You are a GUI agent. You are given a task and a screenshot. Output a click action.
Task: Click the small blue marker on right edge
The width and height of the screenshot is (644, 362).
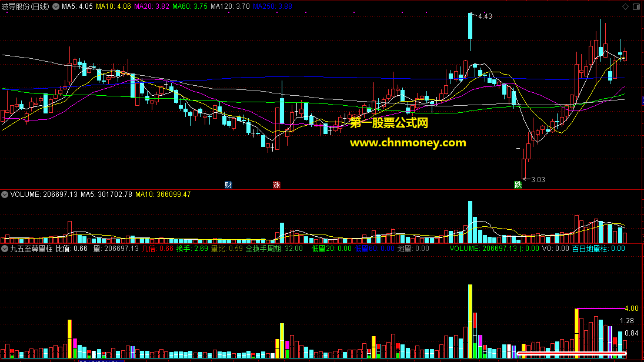click(x=642, y=100)
